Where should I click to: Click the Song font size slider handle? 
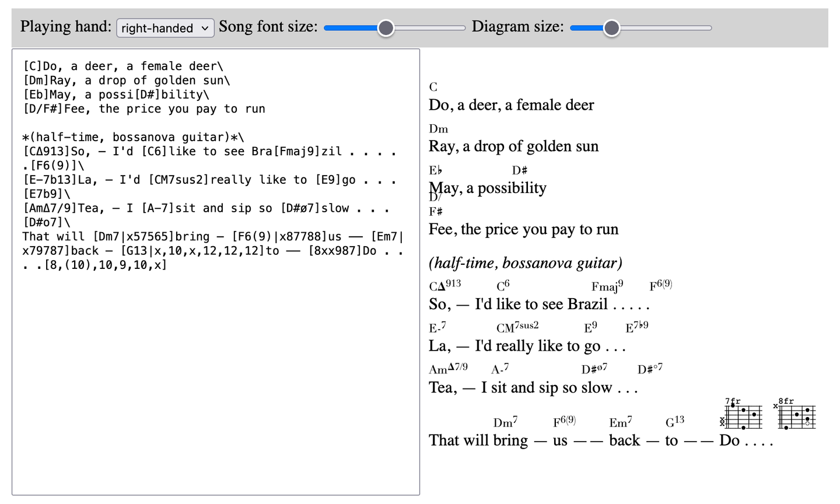386,27
